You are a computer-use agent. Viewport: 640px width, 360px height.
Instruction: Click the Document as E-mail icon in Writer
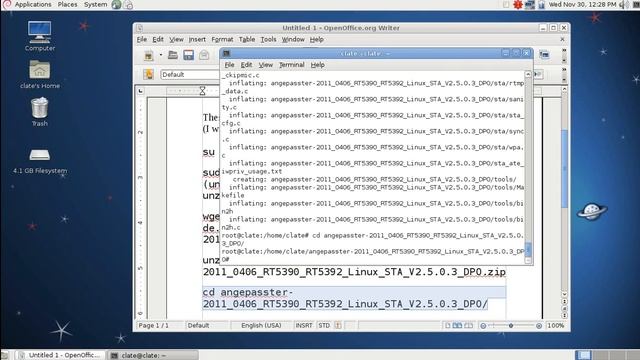click(204, 55)
